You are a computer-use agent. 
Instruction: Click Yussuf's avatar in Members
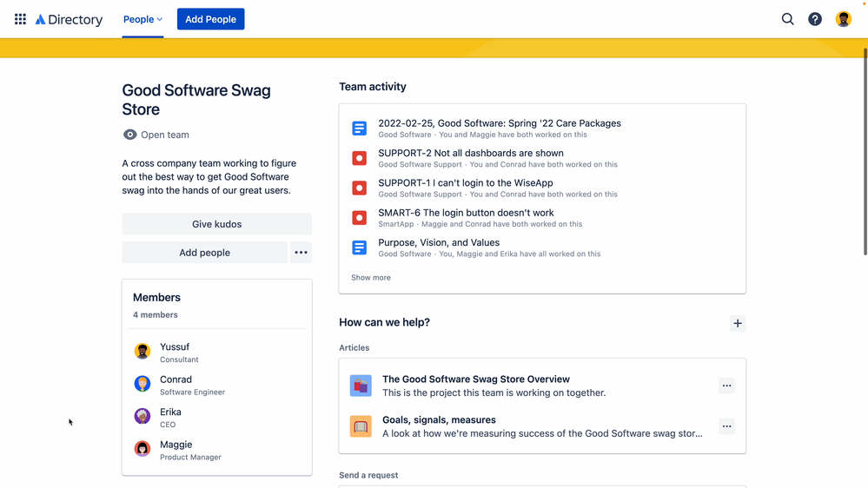coord(142,352)
